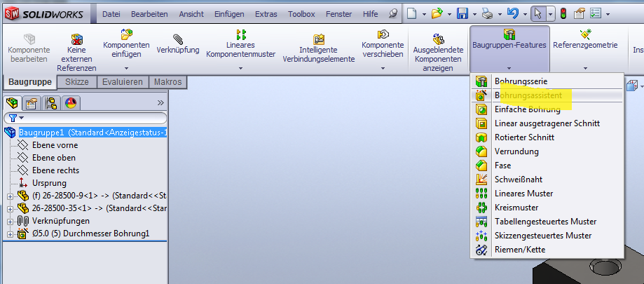Viewport: 644px width, 284px height.
Task: Choose Einfache Bohrung menu entry
Action: point(547,109)
